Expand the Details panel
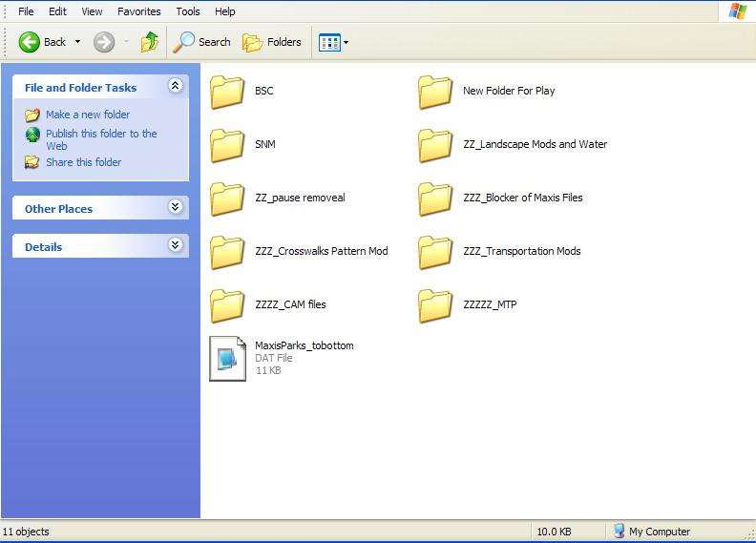The height and width of the screenshot is (543, 756). [175, 244]
